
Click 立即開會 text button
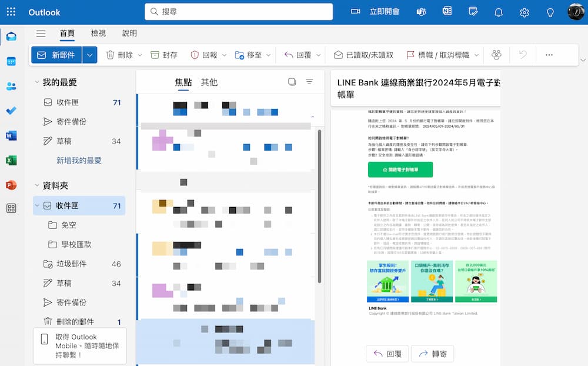385,12
